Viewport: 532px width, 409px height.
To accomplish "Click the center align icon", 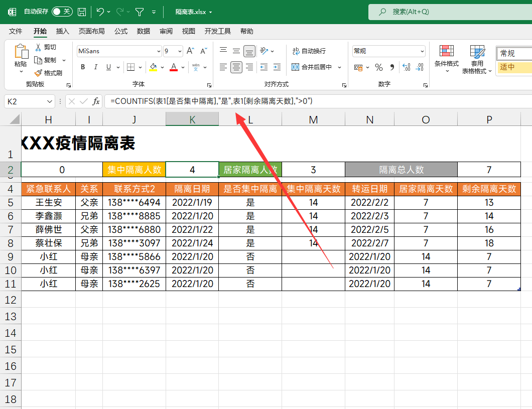I will tap(236, 67).
